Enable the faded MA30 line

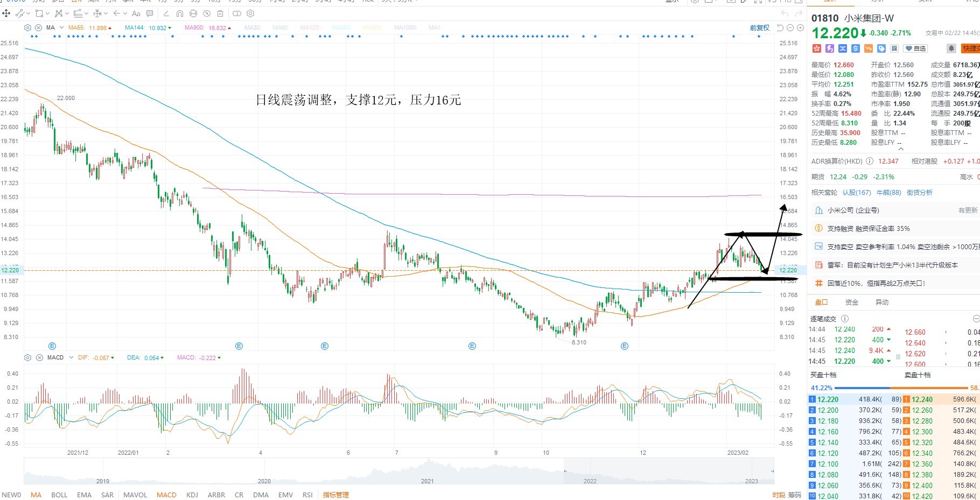(x=253, y=27)
